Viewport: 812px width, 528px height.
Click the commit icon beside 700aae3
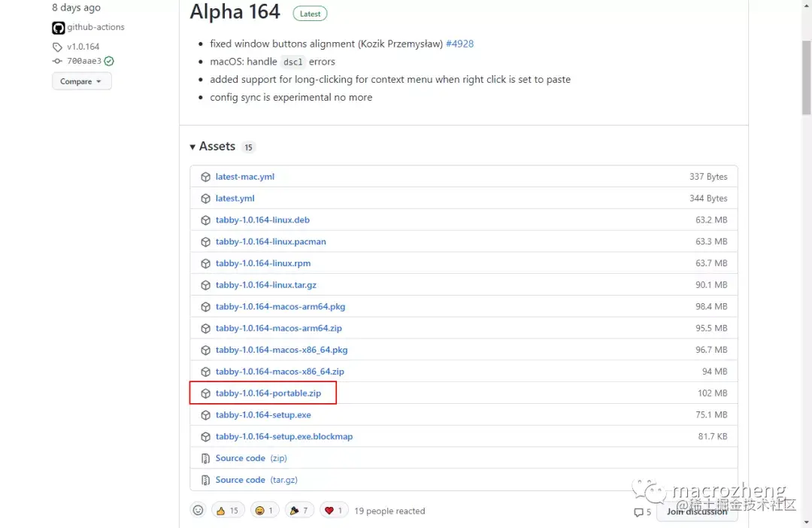click(x=57, y=61)
